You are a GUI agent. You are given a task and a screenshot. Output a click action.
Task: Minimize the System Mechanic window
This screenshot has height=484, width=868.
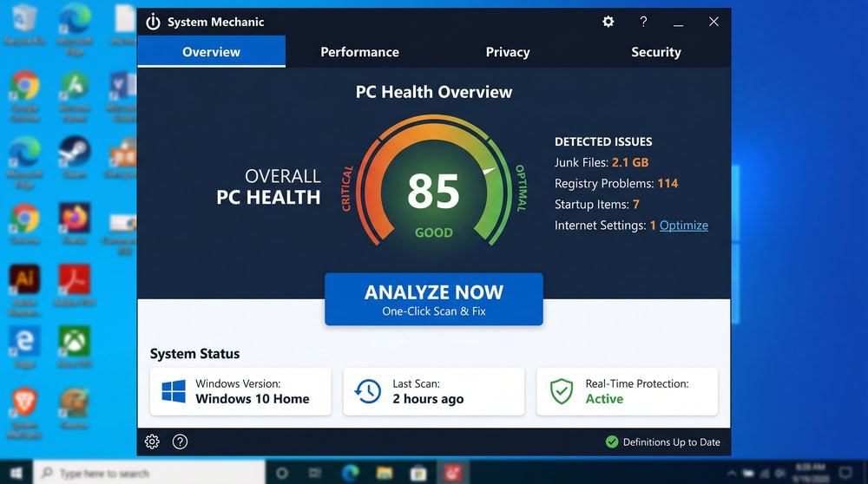[x=678, y=25]
